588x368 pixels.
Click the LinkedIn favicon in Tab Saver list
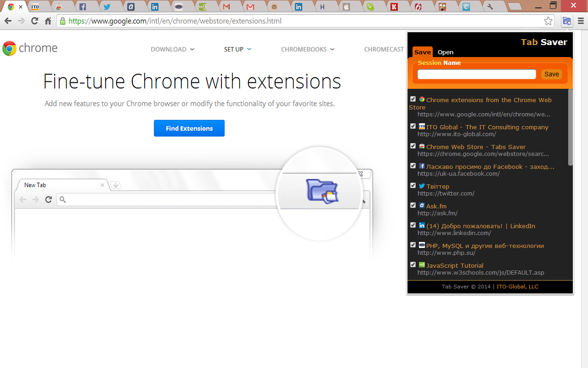422,225
